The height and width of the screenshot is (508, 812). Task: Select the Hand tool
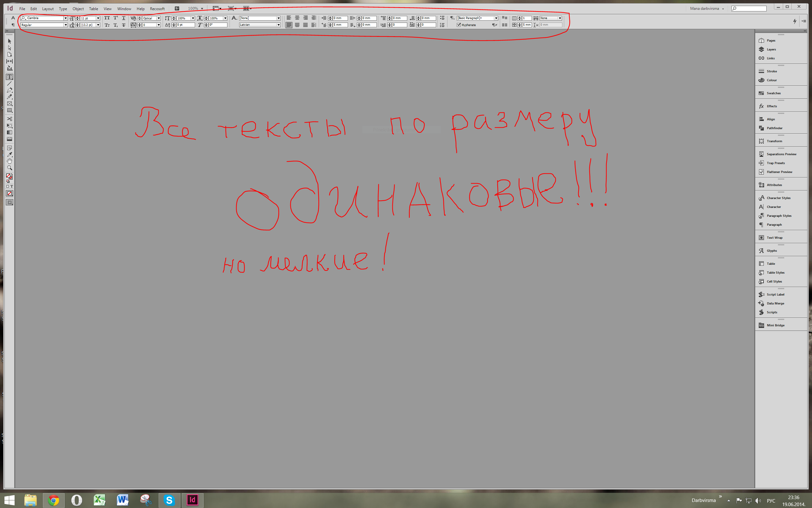pyautogui.click(x=10, y=161)
